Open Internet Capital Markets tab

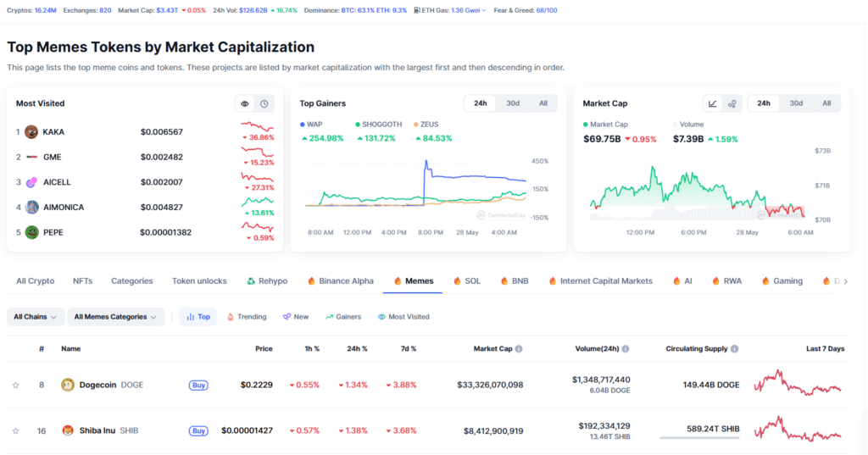600,281
